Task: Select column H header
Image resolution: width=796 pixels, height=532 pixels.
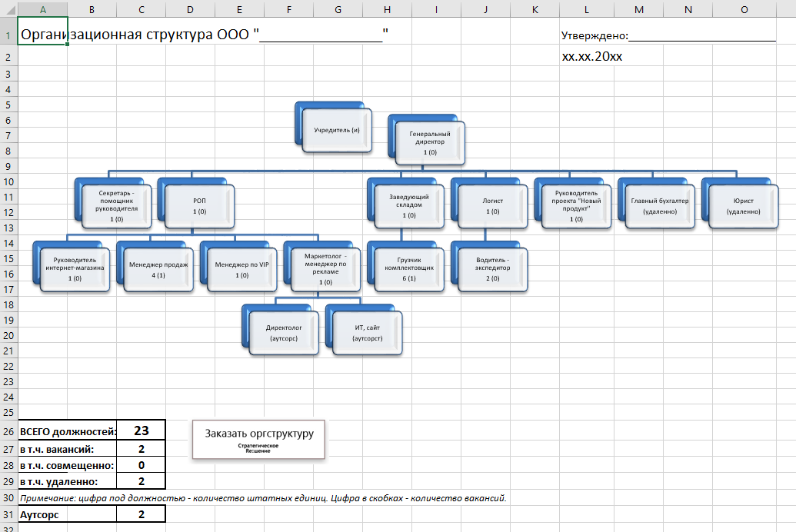Action: pos(388,9)
